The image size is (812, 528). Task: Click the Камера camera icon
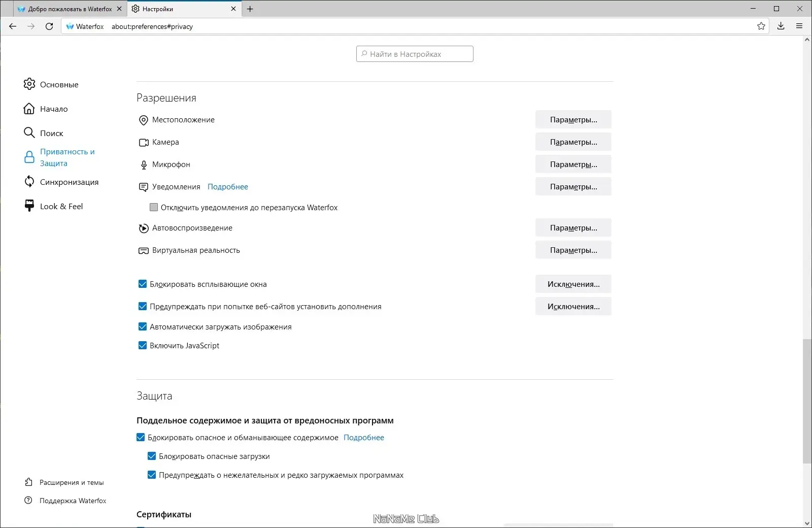(143, 142)
